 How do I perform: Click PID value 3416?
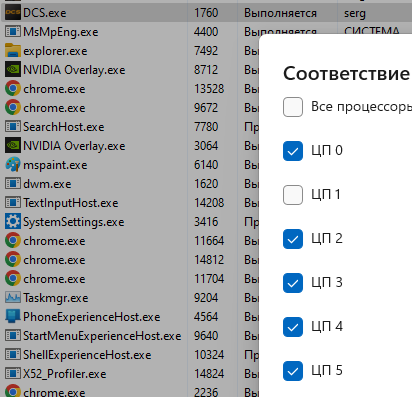point(206,222)
